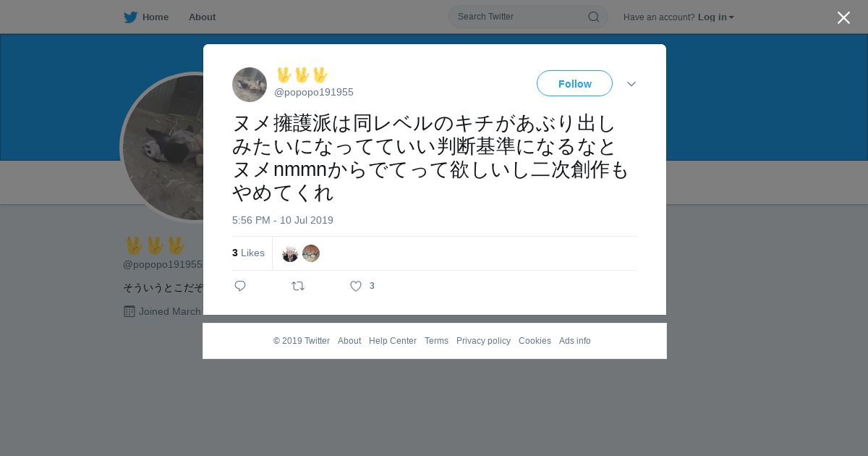Open the Help Center footer link
Image resolution: width=868 pixels, height=456 pixels.
393,341
